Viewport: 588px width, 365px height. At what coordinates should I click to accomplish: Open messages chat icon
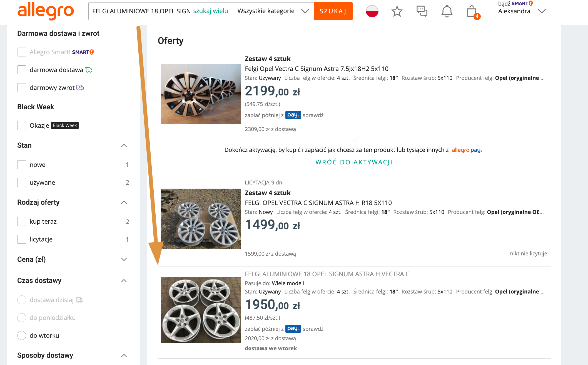tap(422, 11)
